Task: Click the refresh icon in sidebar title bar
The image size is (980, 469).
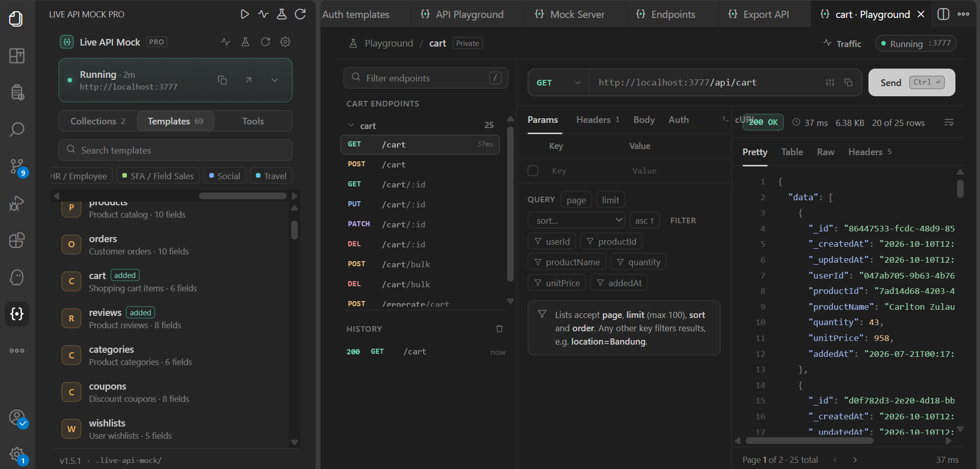Action: point(300,14)
